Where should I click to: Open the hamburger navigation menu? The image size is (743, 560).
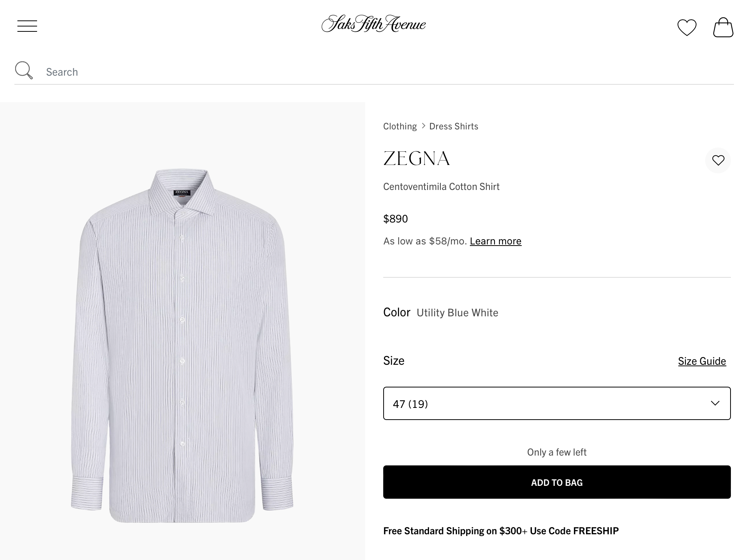point(26,26)
